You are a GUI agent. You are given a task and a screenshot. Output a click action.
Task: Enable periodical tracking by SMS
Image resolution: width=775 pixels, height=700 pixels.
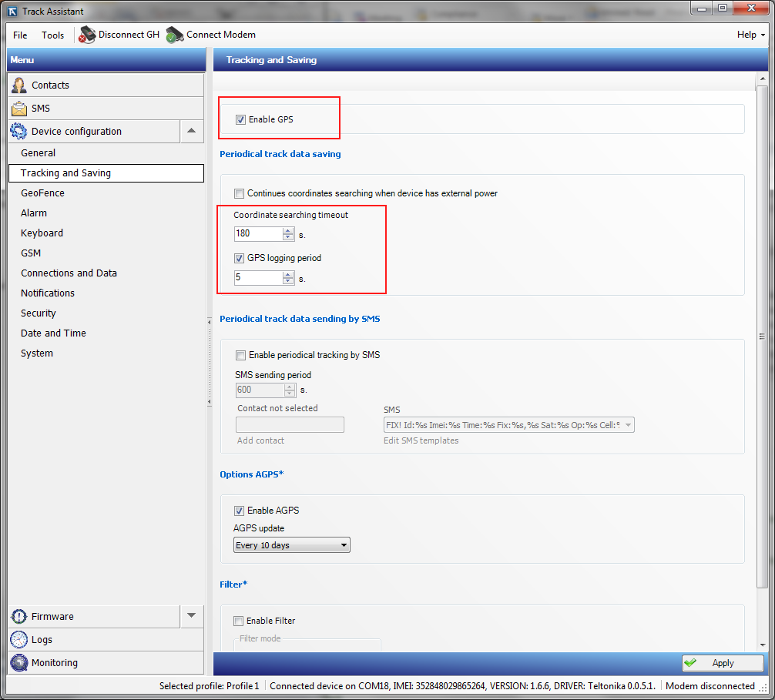(x=240, y=355)
